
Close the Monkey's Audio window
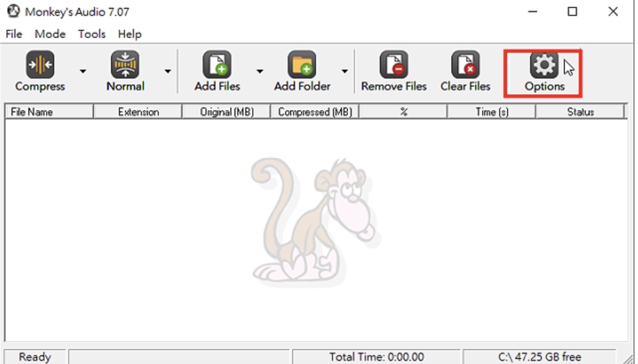[613, 11]
